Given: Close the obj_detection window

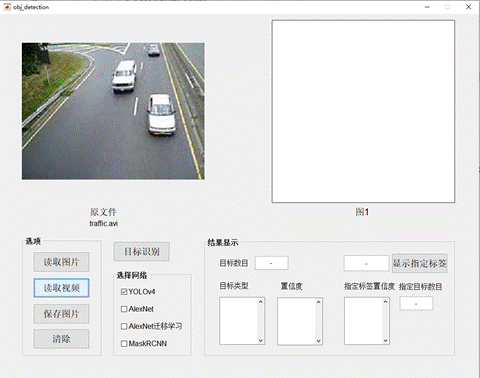Looking at the screenshot, I should tap(468, 7).
